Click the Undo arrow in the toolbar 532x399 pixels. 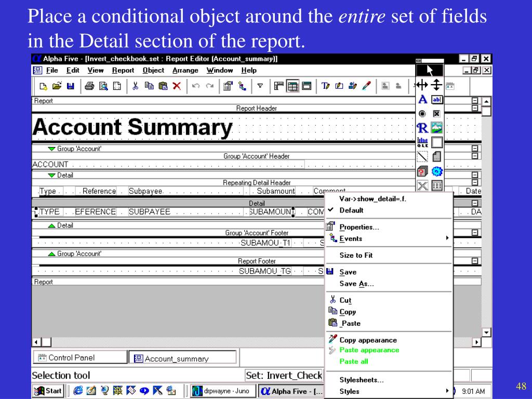pyautogui.click(x=196, y=86)
